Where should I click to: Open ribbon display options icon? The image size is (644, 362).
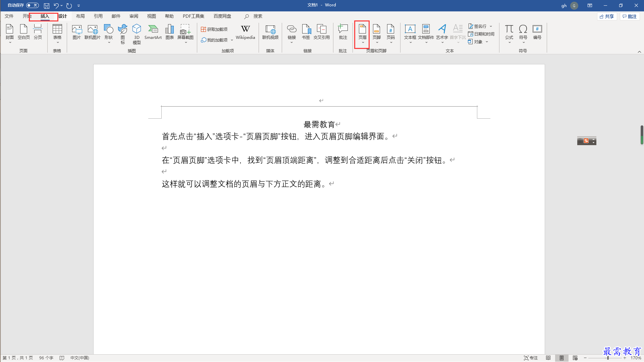(x=590, y=5)
